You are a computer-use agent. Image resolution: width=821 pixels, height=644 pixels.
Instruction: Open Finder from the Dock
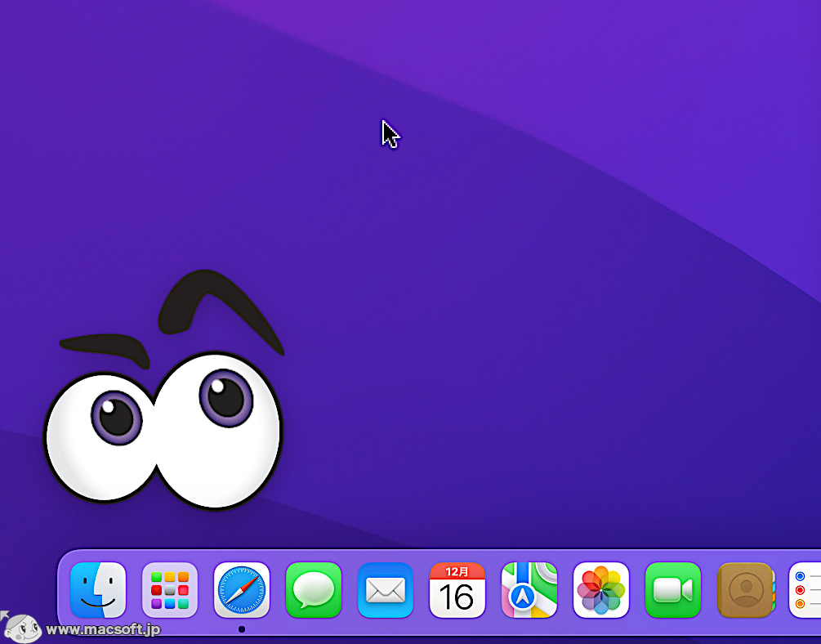point(98,590)
